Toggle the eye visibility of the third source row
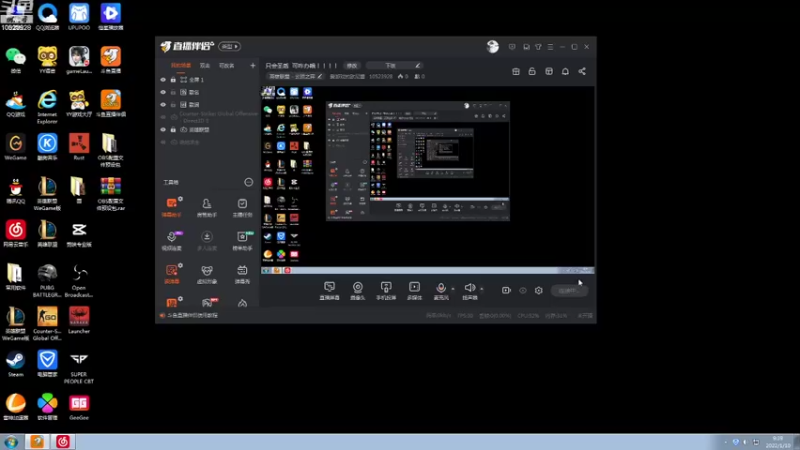The height and width of the screenshot is (450, 800). (x=163, y=105)
